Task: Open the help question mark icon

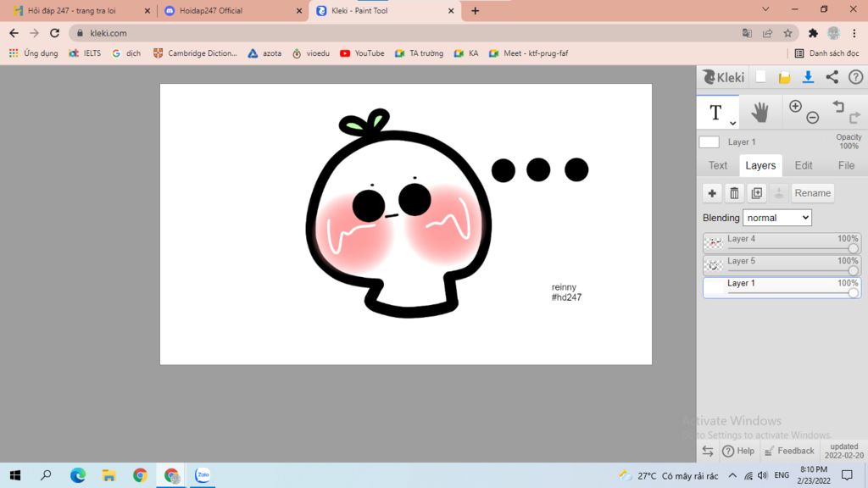Action: pyautogui.click(x=856, y=77)
